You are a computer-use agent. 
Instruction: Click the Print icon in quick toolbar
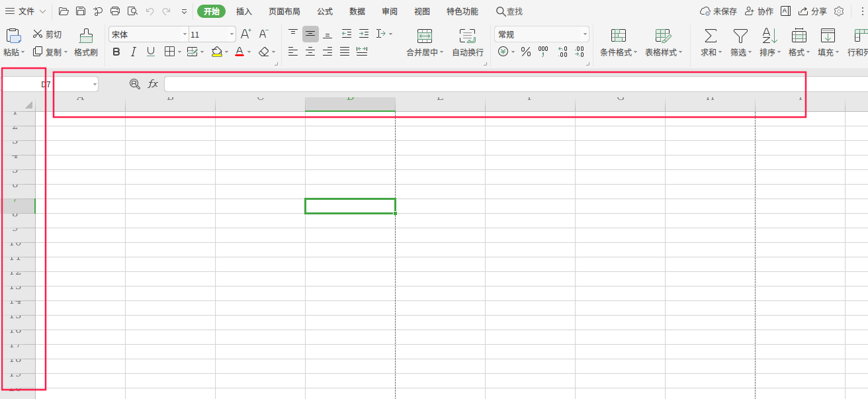click(x=115, y=11)
